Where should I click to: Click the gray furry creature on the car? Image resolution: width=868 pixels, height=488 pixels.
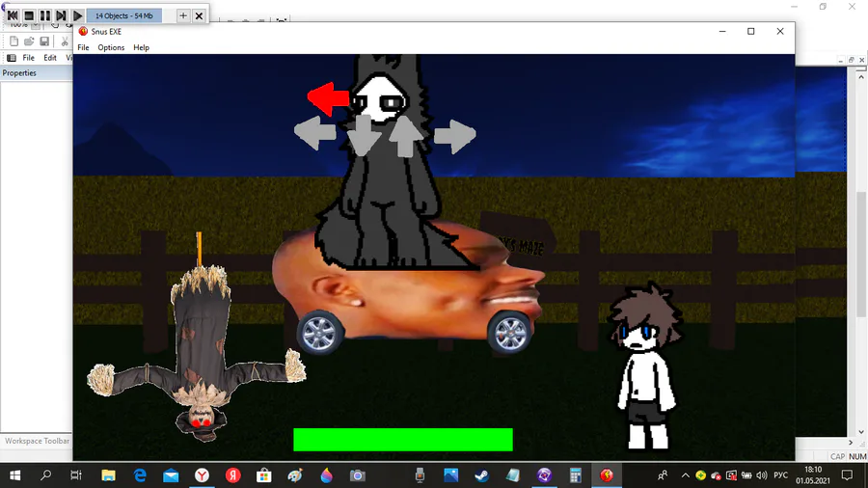pos(388,166)
